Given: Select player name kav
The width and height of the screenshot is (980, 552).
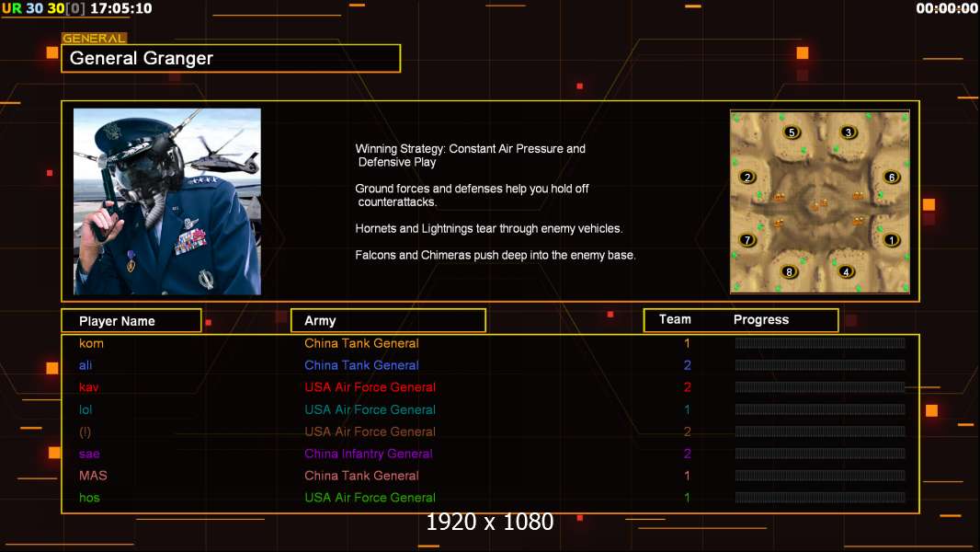Looking at the screenshot, I should (x=89, y=387).
